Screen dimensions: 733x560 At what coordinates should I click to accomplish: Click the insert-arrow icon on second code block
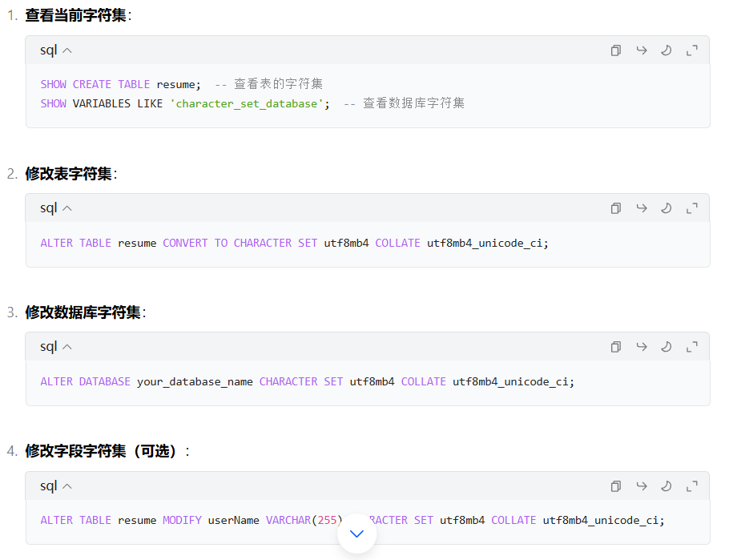click(641, 207)
